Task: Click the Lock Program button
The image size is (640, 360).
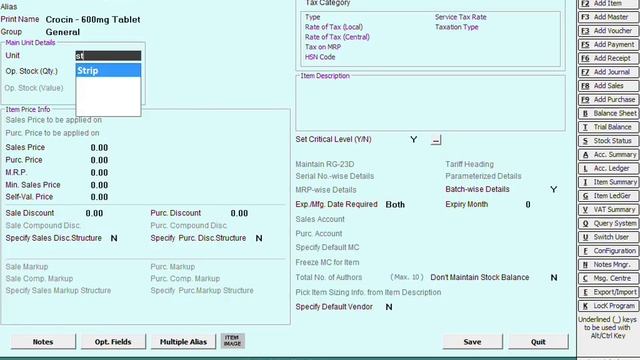Action: (x=608, y=306)
